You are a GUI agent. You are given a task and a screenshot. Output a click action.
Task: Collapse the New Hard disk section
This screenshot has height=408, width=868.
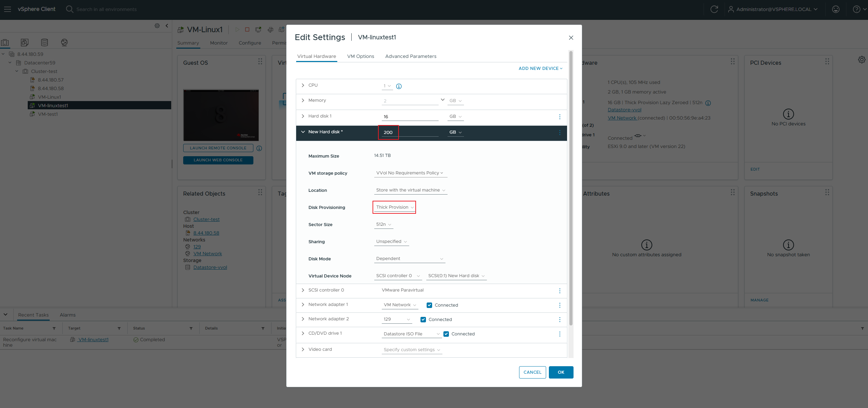click(x=303, y=132)
